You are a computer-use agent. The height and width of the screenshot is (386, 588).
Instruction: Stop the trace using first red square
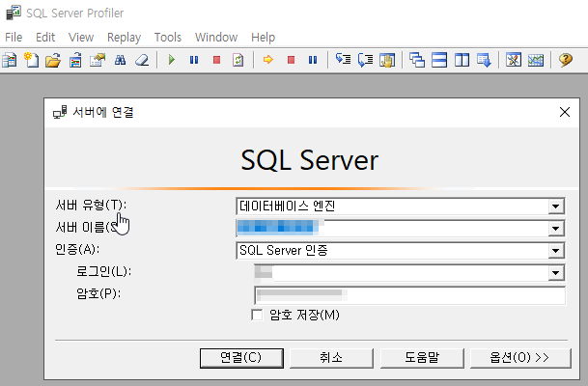[216, 60]
